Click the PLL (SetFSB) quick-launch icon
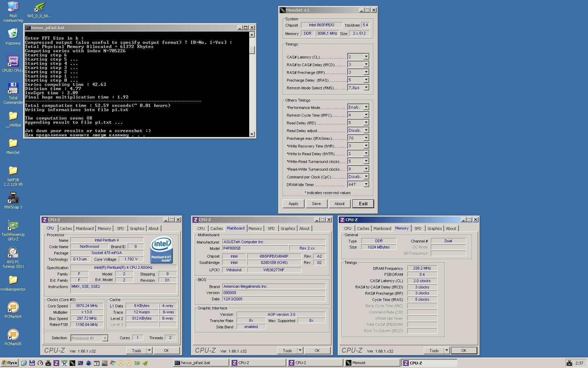The image size is (588, 368). (80, 363)
